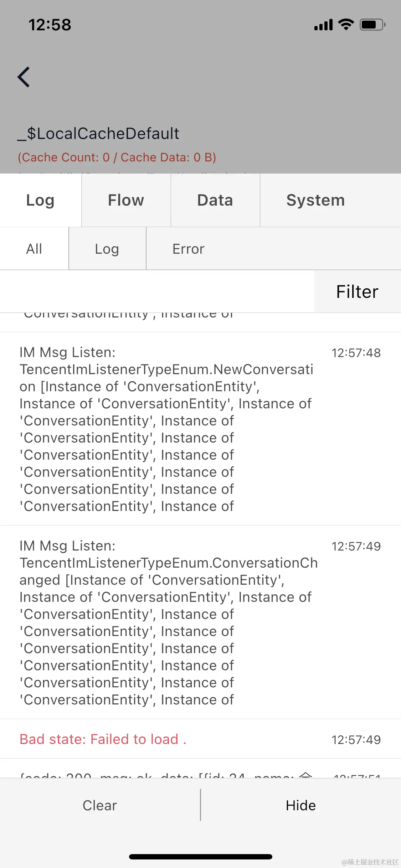The image size is (401, 868).
Task: Tap the cellular signal bars icon
Action: point(323,25)
